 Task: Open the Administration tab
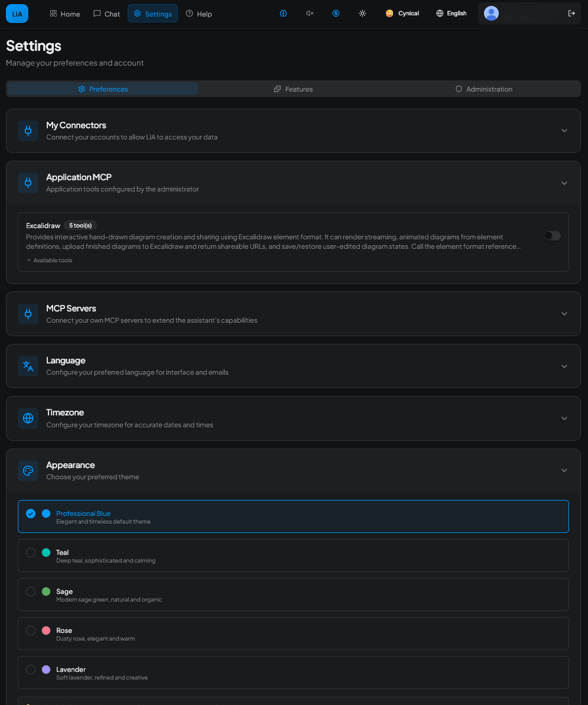point(483,89)
